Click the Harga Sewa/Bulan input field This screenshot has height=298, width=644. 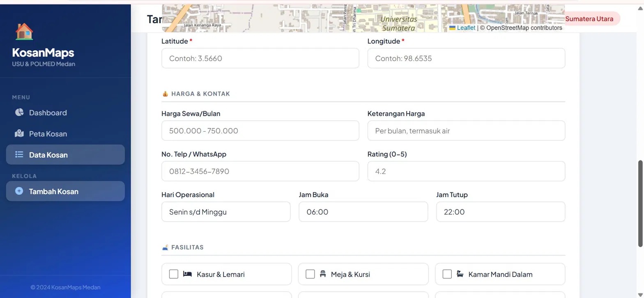click(260, 131)
